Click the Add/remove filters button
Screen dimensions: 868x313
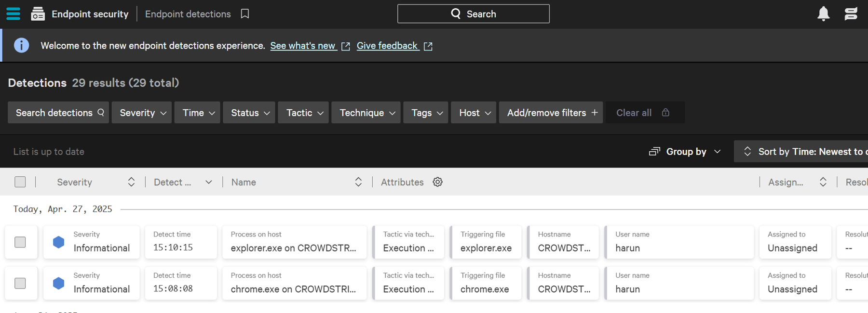tap(551, 113)
